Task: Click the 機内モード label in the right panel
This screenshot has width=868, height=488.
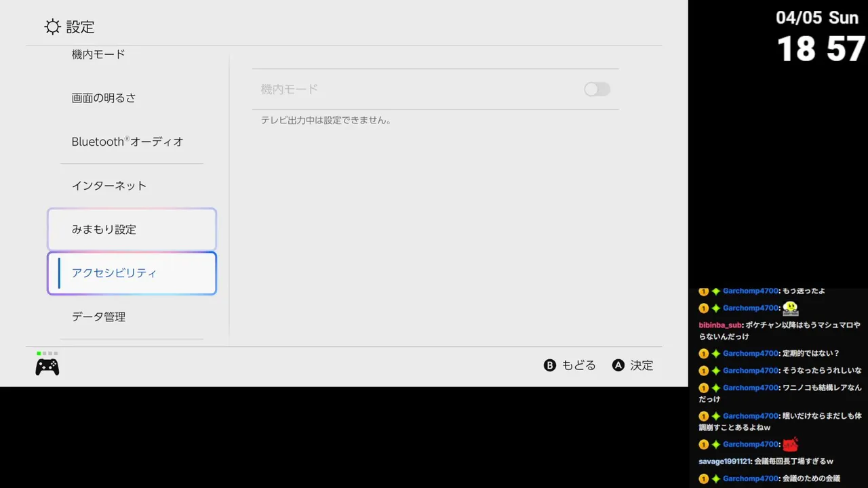Action: (x=290, y=89)
